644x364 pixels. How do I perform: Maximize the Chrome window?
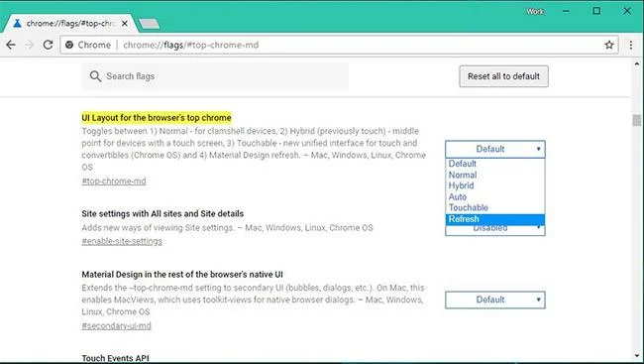[x=596, y=11]
